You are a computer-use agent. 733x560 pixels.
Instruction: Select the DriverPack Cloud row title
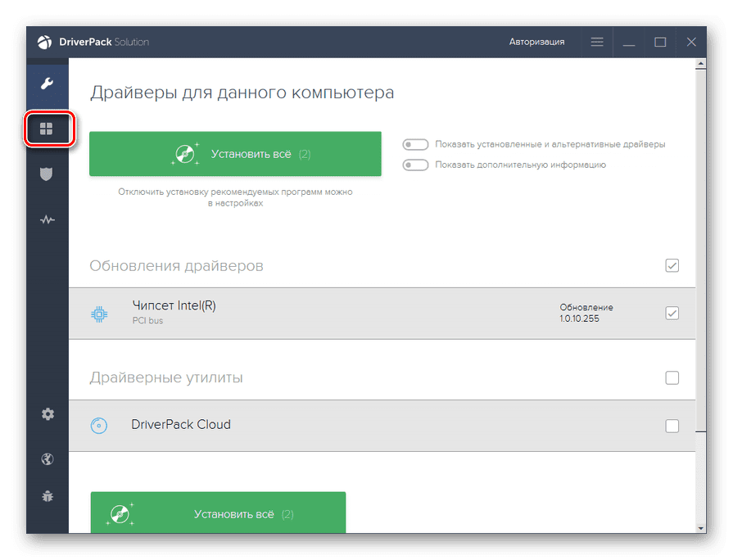(181, 424)
